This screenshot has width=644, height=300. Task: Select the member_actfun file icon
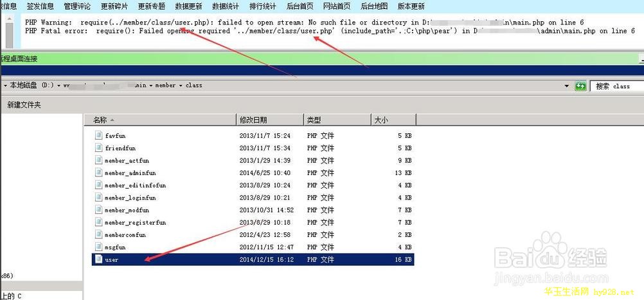[98, 160]
